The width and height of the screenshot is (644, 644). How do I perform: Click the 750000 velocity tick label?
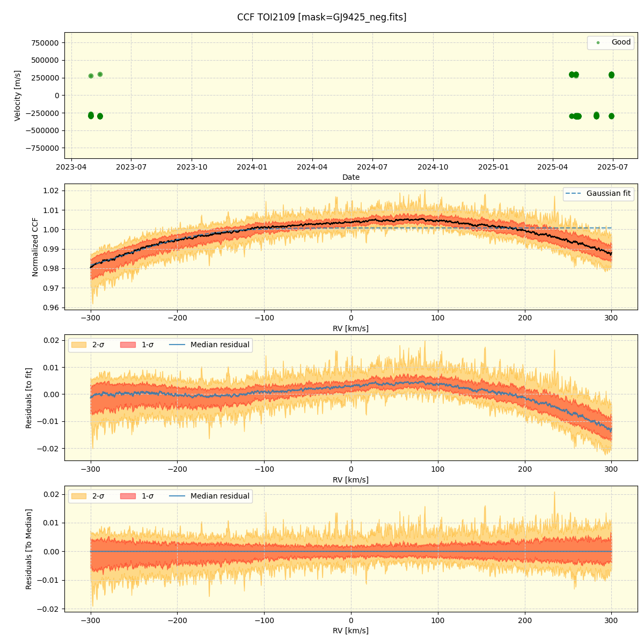pos(46,43)
